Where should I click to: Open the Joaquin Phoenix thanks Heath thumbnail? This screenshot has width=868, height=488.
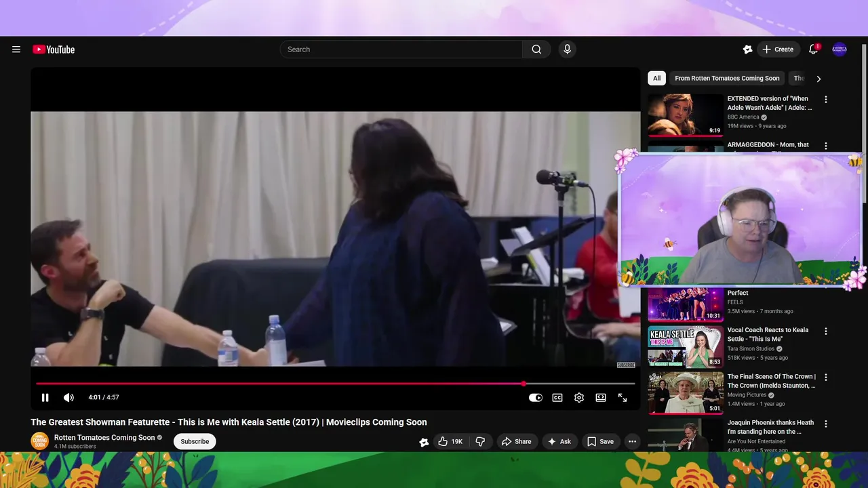(x=686, y=434)
